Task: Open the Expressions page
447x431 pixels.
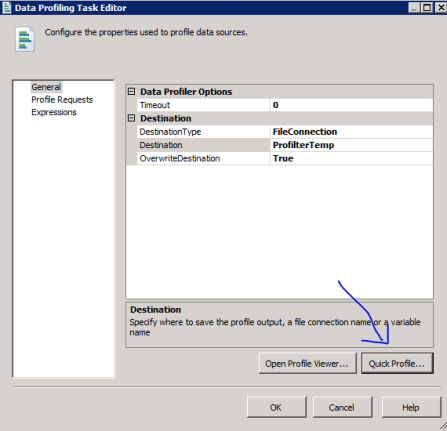Action: point(54,112)
